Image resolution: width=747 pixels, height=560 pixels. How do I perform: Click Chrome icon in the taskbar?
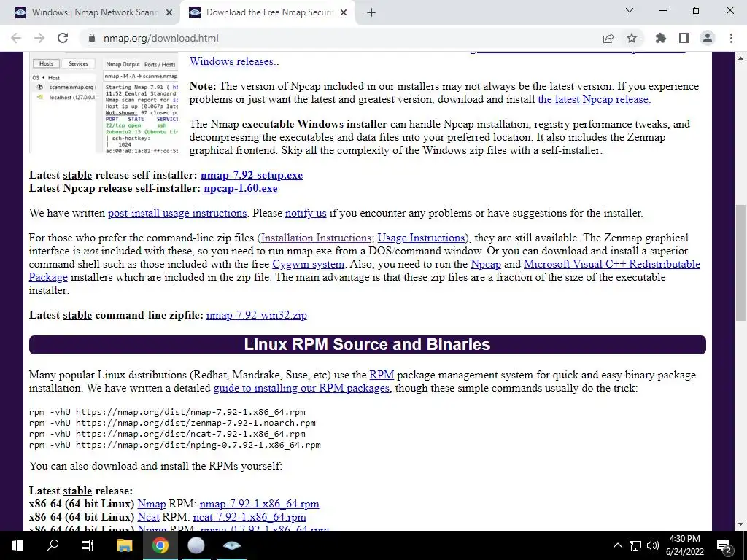pos(160,545)
